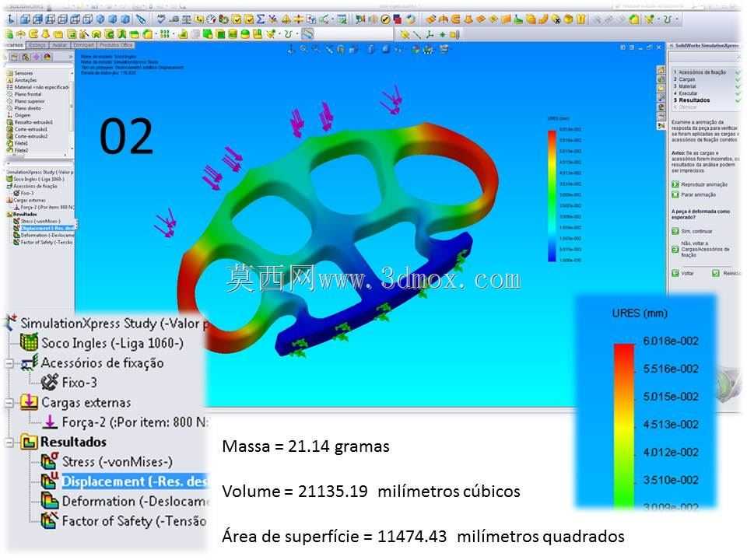Click Zoom to Fit in heads-up view toolbar

(x=303, y=49)
